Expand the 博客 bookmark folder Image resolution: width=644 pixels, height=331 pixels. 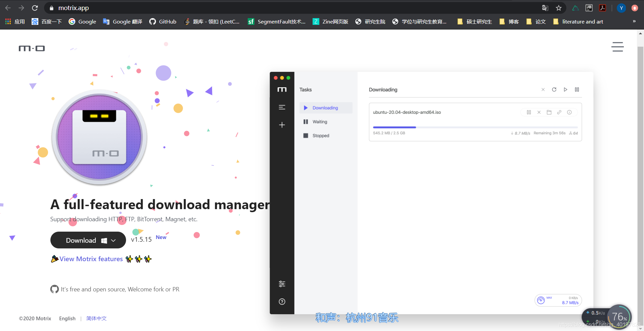point(509,21)
